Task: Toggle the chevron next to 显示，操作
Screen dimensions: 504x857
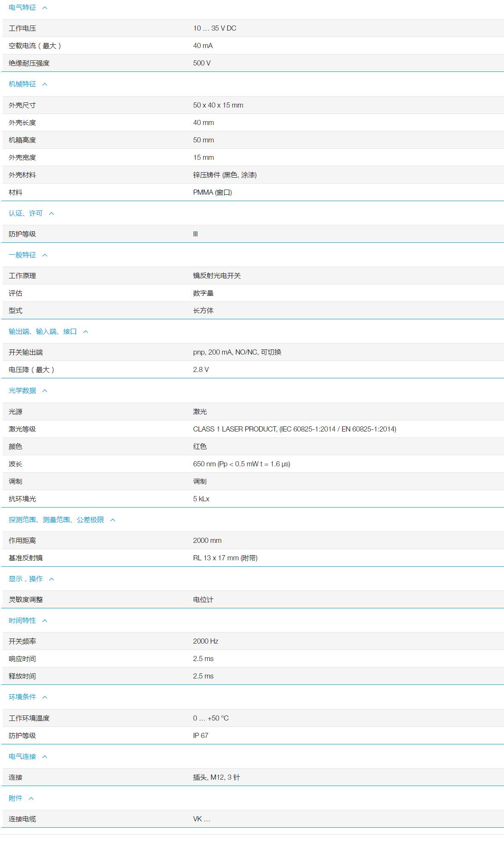Action: click(x=51, y=579)
